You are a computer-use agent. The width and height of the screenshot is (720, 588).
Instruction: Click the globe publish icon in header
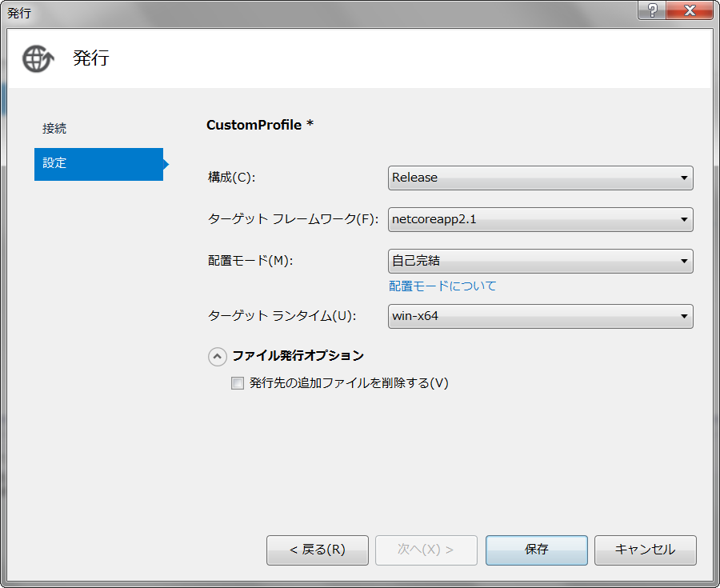pos(38,58)
